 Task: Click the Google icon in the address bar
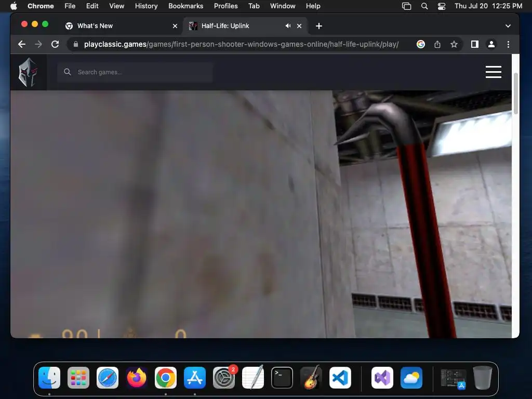421,44
